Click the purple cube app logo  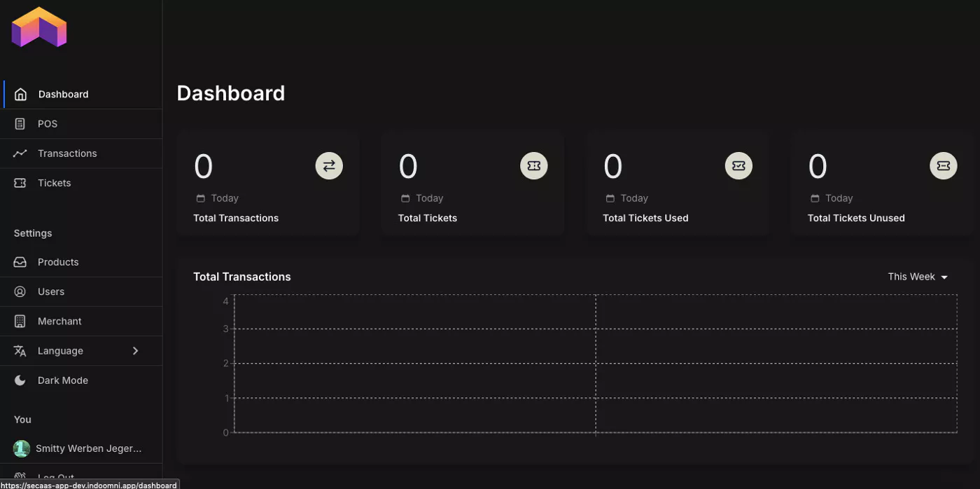click(x=39, y=28)
